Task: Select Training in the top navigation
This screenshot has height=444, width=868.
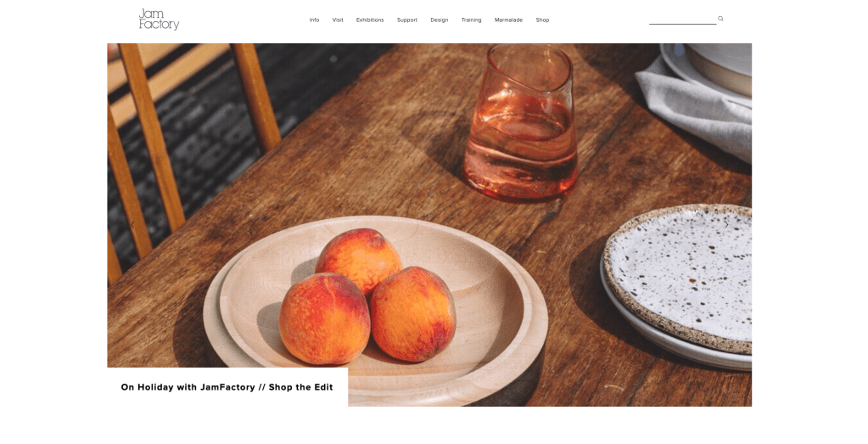Action: pyautogui.click(x=471, y=20)
